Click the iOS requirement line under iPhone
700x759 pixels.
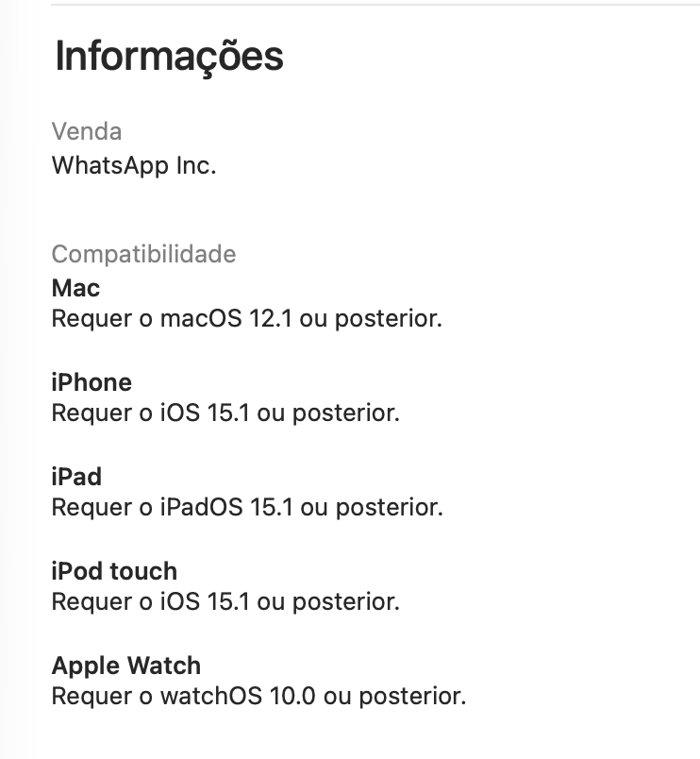point(225,413)
